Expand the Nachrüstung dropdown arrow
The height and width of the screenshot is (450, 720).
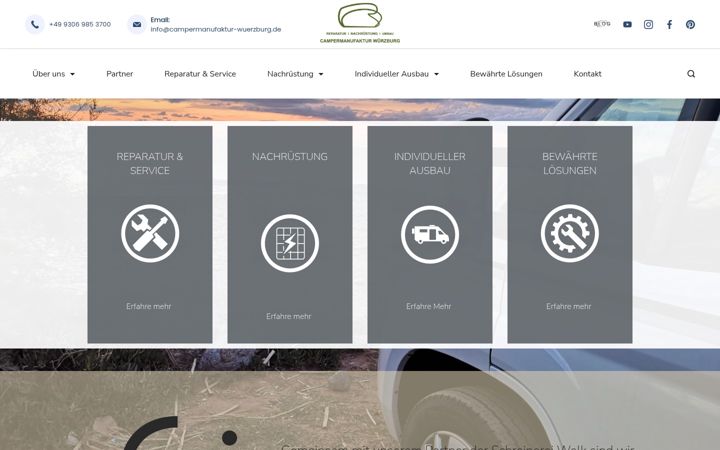321,74
